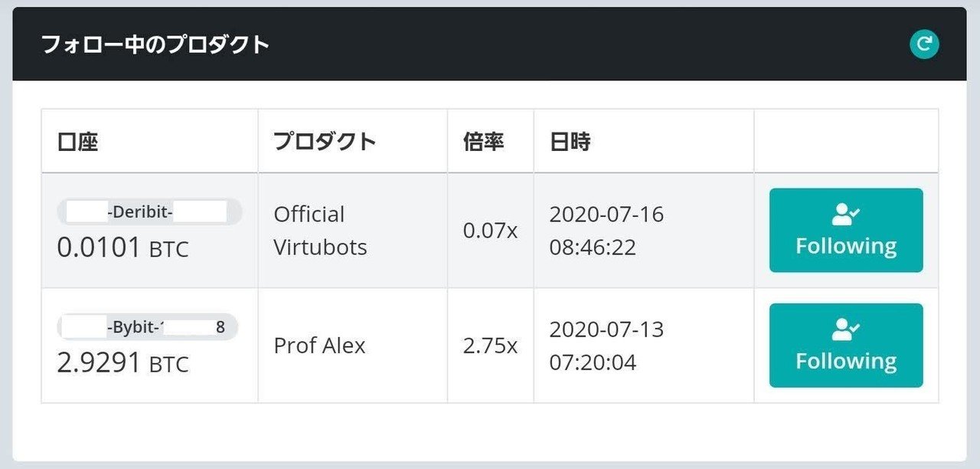The width and height of the screenshot is (980, 469).
Task: Click the フォロー中のプロダクト panel title
Action: [155, 44]
